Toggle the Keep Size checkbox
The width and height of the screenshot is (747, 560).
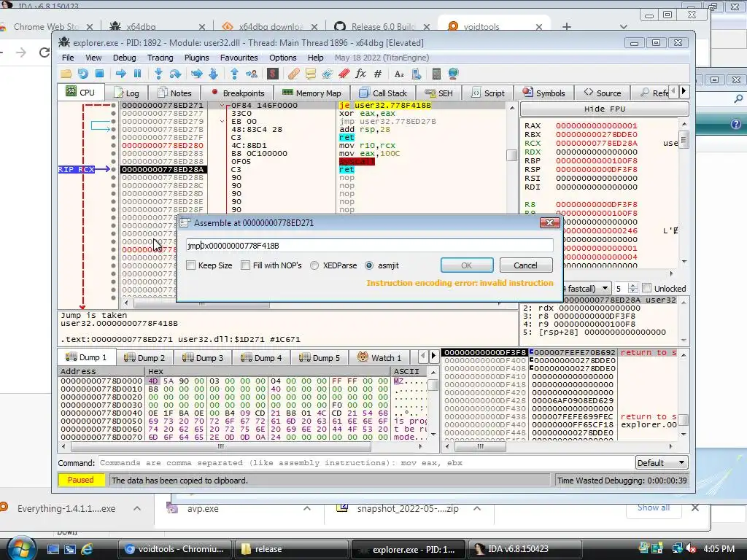point(191,265)
